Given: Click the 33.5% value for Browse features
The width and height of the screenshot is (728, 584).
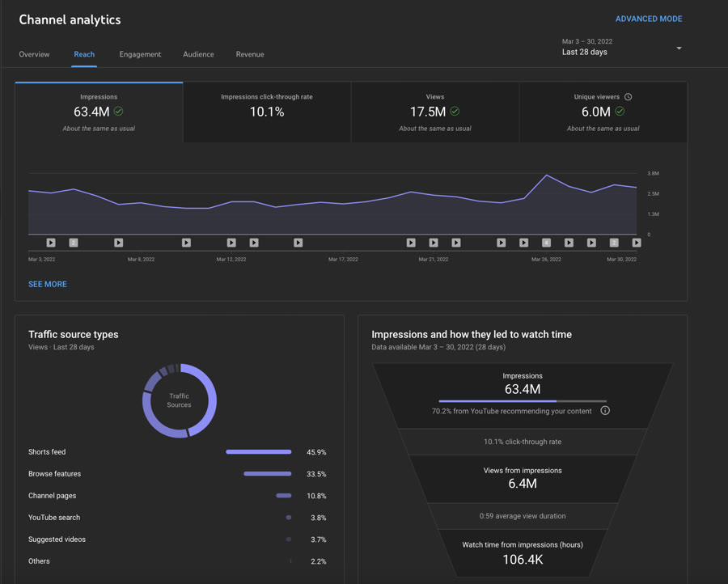Looking at the screenshot, I should pos(316,474).
